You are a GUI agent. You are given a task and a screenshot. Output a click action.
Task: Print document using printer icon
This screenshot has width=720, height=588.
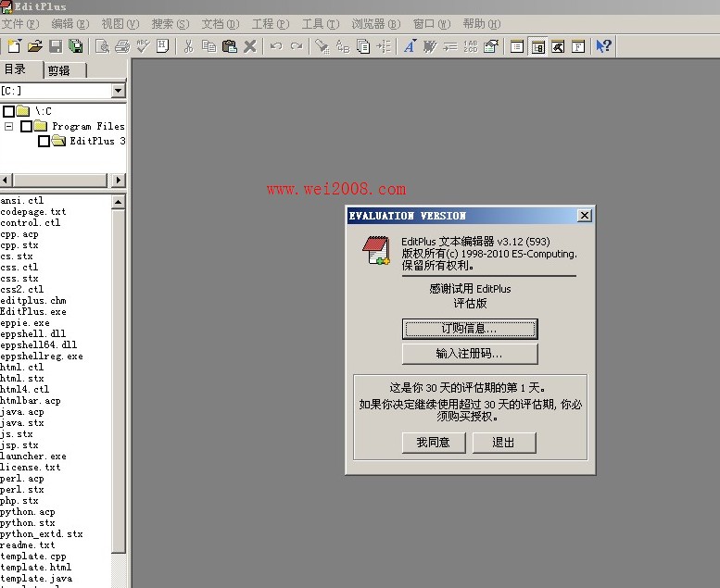point(122,46)
